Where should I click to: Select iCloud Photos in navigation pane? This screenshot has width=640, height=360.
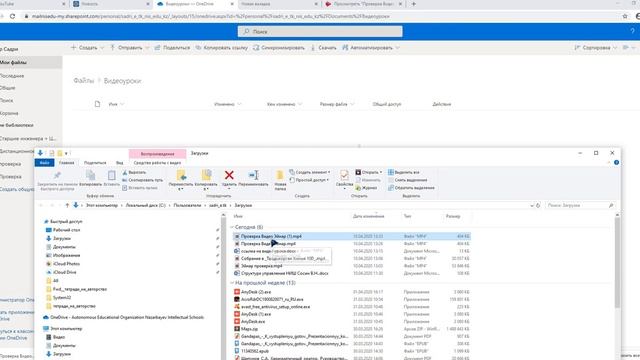coord(63,264)
